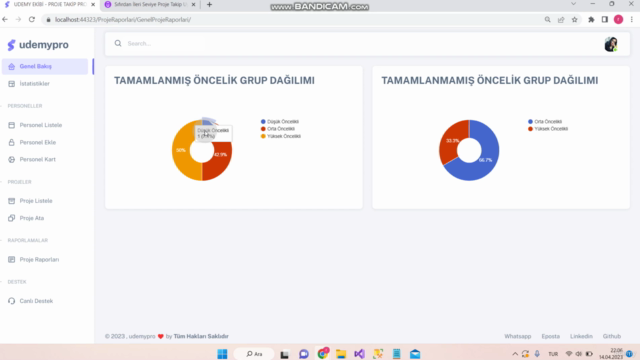Click Orta Öncelikli legend in right chart

pos(545,122)
